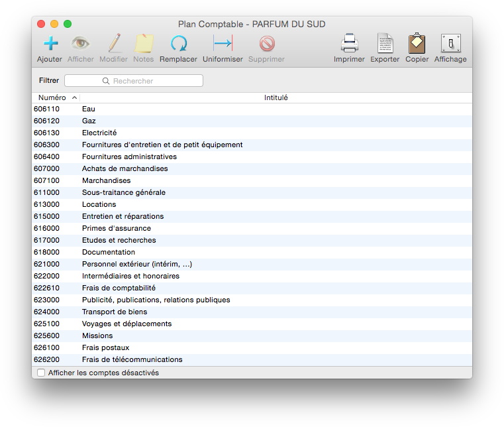Click the Remplacer circular arrow icon
504x427 pixels.
click(x=178, y=43)
